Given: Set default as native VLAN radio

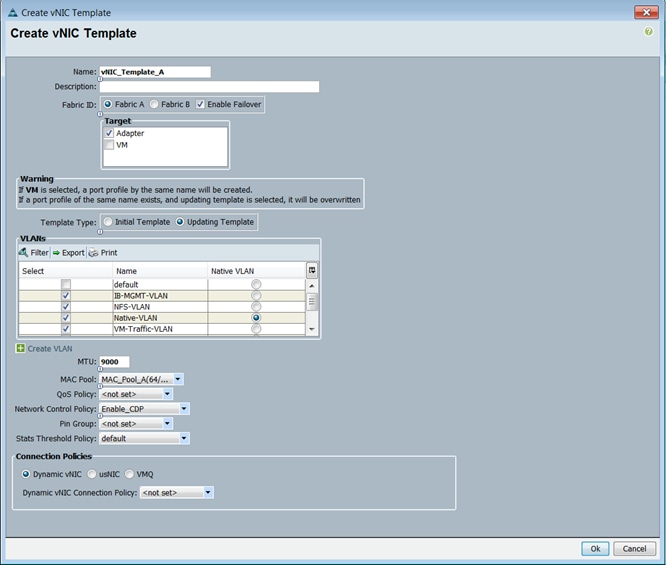Looking at the screenshot, I should coord(256,284).
